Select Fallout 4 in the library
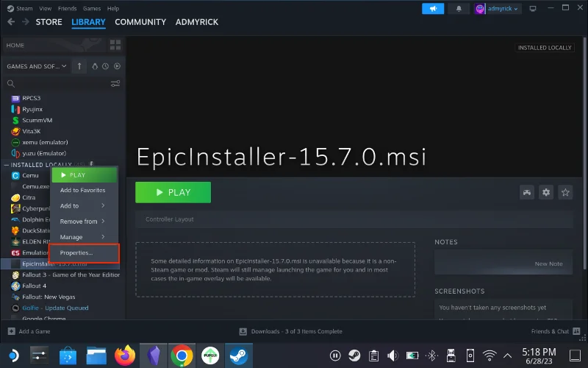Image resolution: width=588 pixels, height=368 pixels. point(34,286)
